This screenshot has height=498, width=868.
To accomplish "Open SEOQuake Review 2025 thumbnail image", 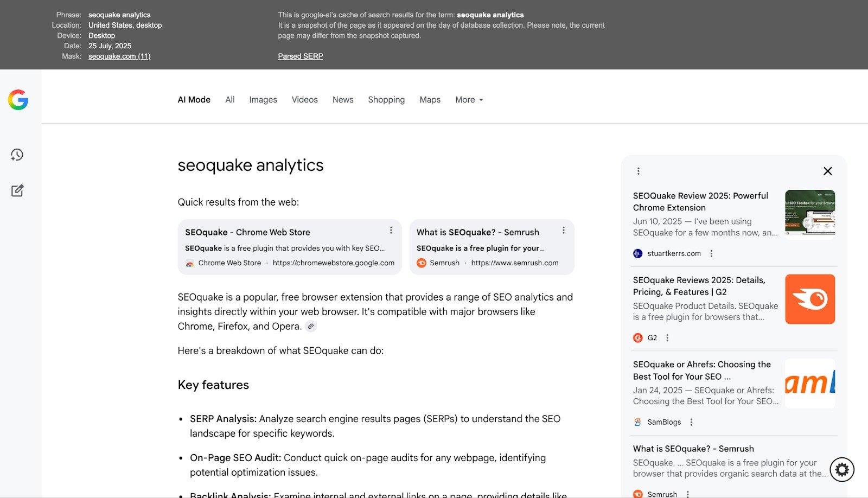I will (810, 214).
